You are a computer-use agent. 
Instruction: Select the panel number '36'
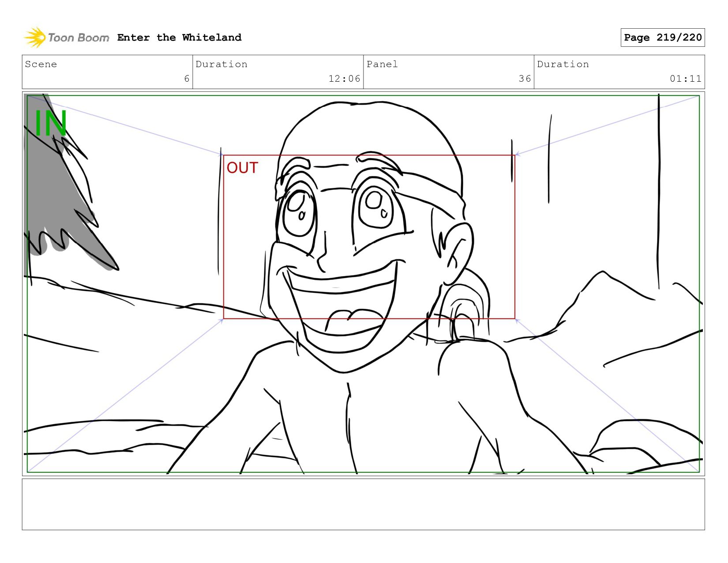[x=525, y=79]
